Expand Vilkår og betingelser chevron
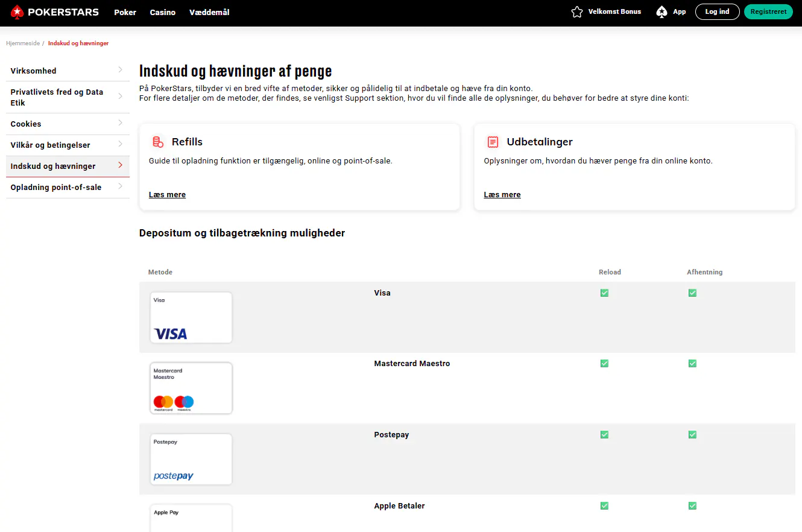This screenshot has height=532, width=802. tap(121, 144)
